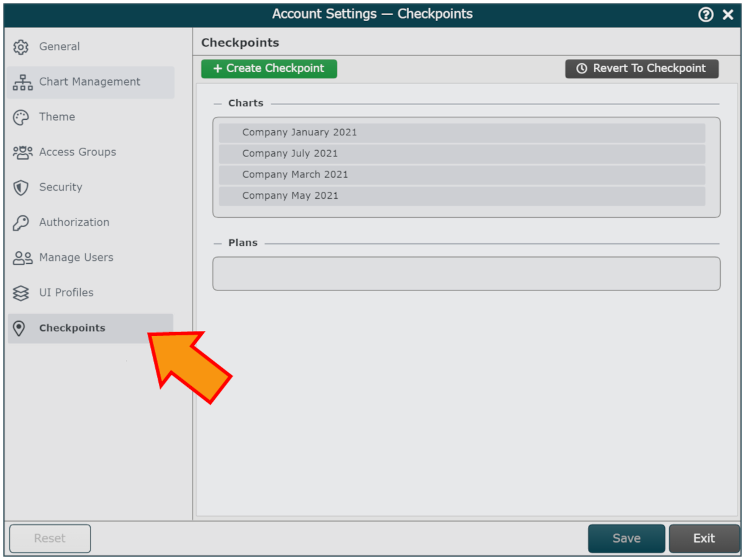Click Revert To Checkpoint button
The height and width of the screenshot is (560, 745).
641,69
